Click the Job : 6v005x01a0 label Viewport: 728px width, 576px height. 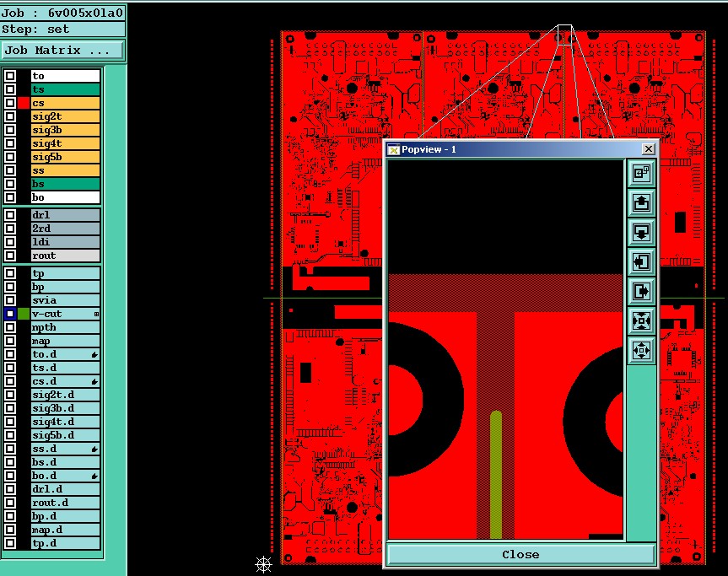point(62,13)
